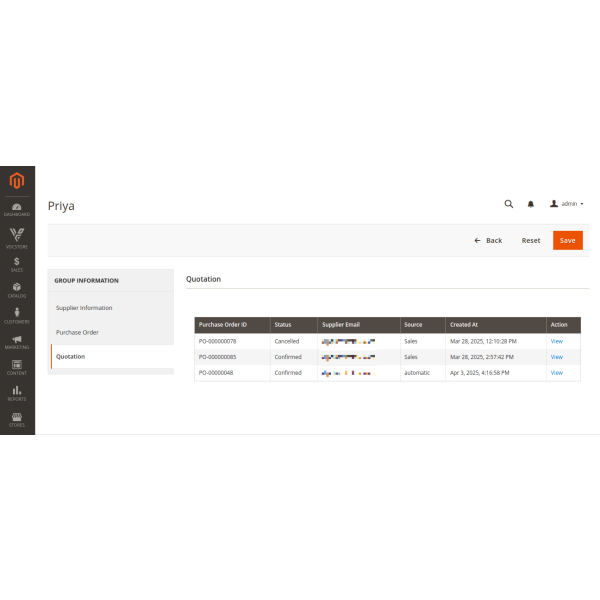Open Customers from the sidebar
This screenshot has width=600, height=600.
click(17, 316)
